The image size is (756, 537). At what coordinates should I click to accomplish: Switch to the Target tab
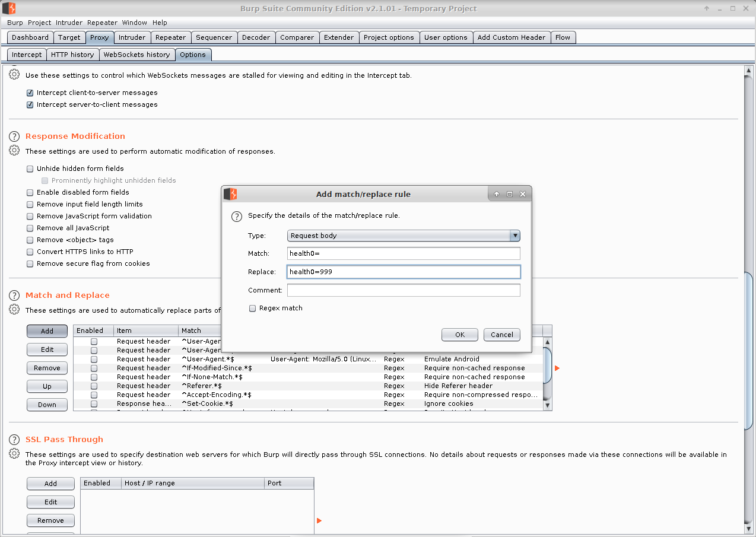point(69,37)
